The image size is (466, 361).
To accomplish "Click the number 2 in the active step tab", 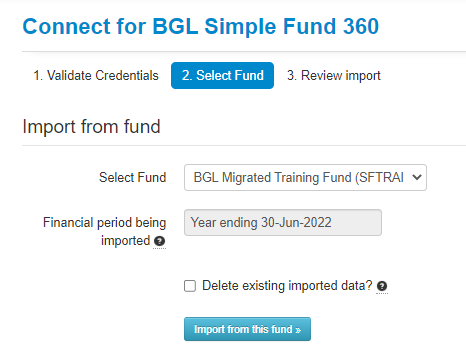I will (187, 75).
